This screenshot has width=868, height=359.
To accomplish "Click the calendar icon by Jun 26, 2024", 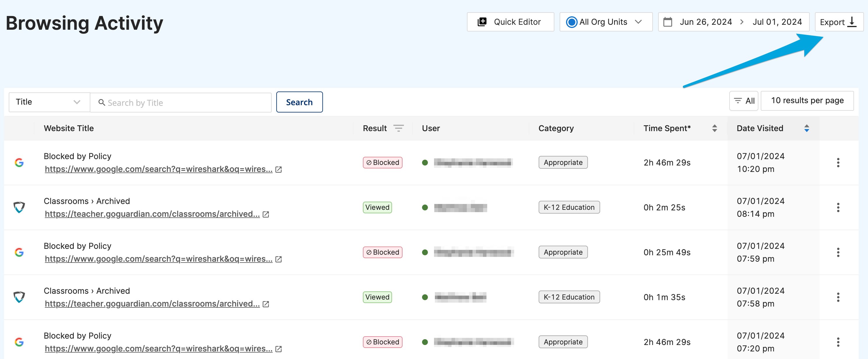I will pos(667,22).
